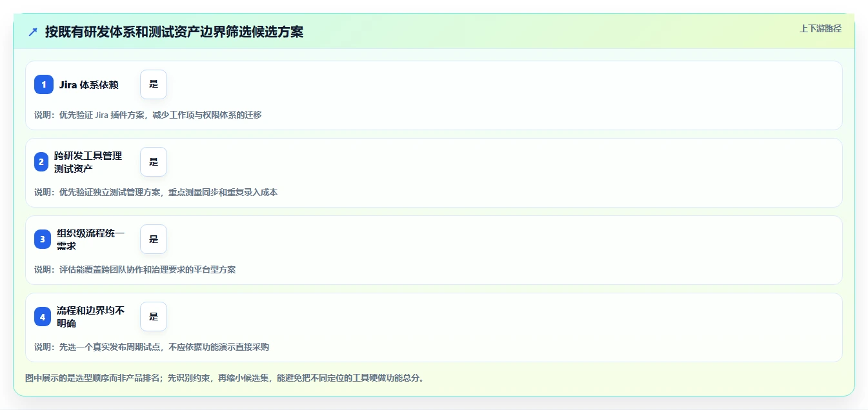Select the 流程和边界均不明确 label
This screenshot has height=410, width=868.
click(90, 317)
